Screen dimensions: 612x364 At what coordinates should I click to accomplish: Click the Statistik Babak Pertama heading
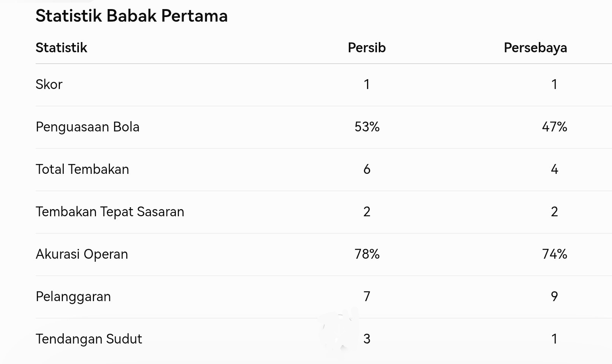point(132,16)
